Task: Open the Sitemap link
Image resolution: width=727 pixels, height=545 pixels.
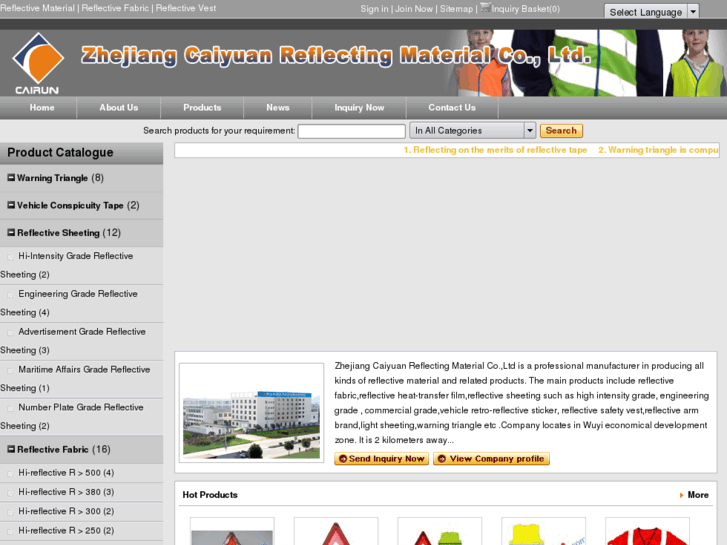Action: click(456, 9)
